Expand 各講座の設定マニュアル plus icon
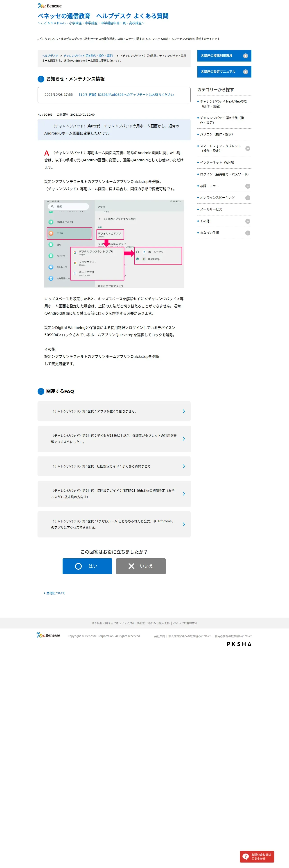This screenshot has width=289, height=868. click(x=245, y=72)
